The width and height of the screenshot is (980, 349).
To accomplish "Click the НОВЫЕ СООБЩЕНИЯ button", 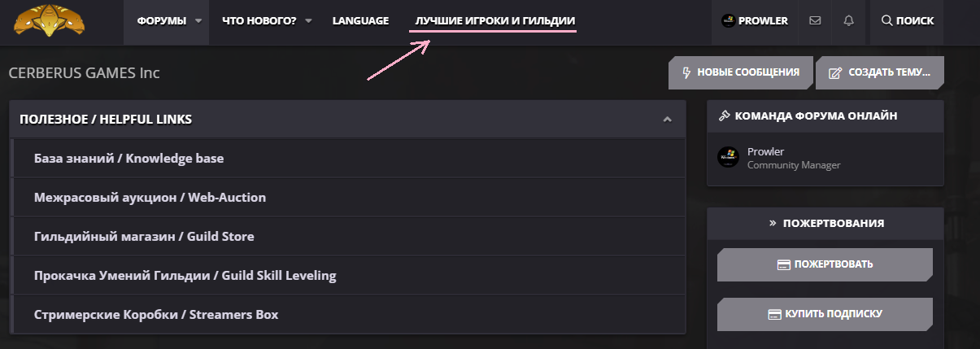I will pyautogui.click(x=741, y=72).
